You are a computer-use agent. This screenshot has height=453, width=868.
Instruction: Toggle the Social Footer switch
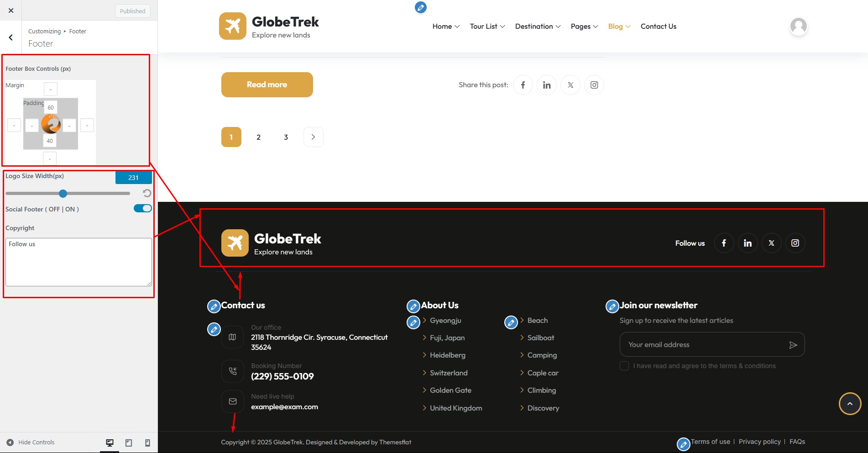tap(142, 208)
